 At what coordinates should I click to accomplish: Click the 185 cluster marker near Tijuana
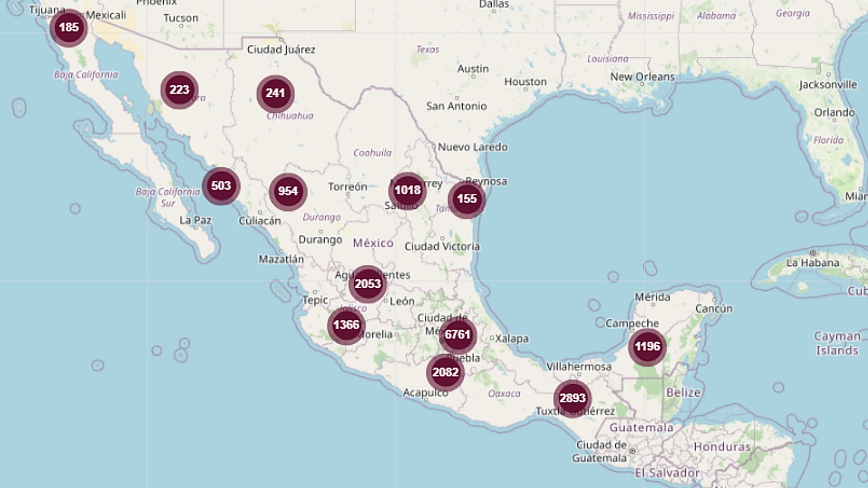(69, 28)
